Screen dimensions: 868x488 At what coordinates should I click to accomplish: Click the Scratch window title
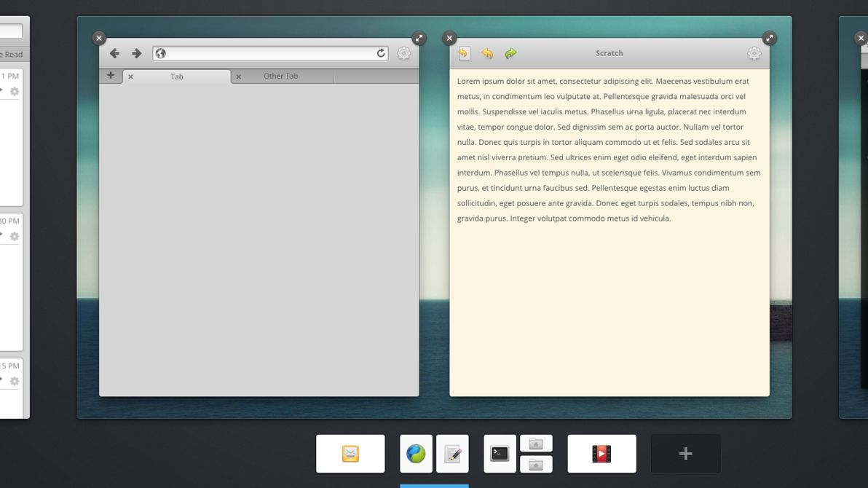click(x=609, y=53)
